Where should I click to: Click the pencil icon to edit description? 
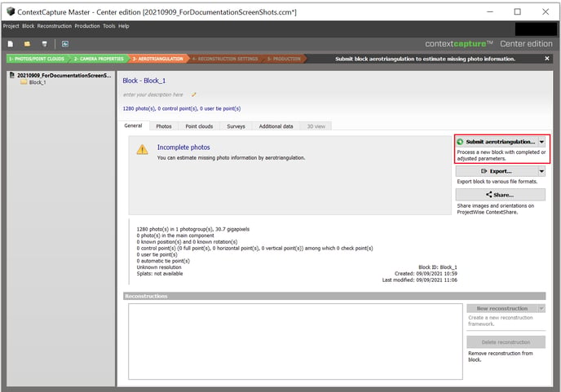pyautogui.click(x=194, y=95)
